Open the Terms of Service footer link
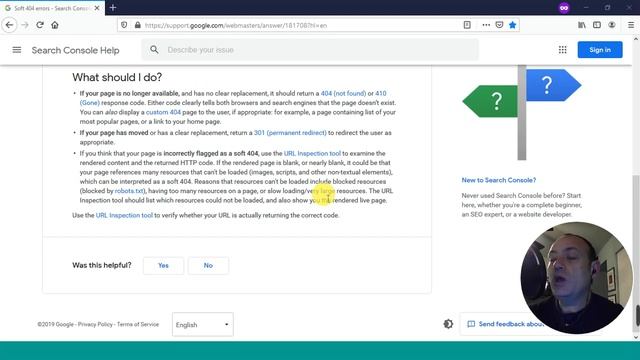Image resolution: width=640 pixels, height=360 pixels. click(x=138, y=324)
